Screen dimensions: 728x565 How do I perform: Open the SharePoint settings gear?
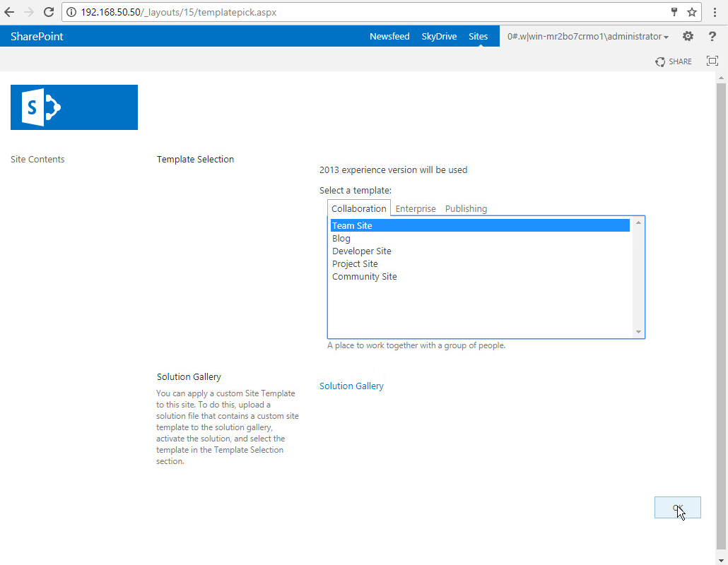point(688,36)
